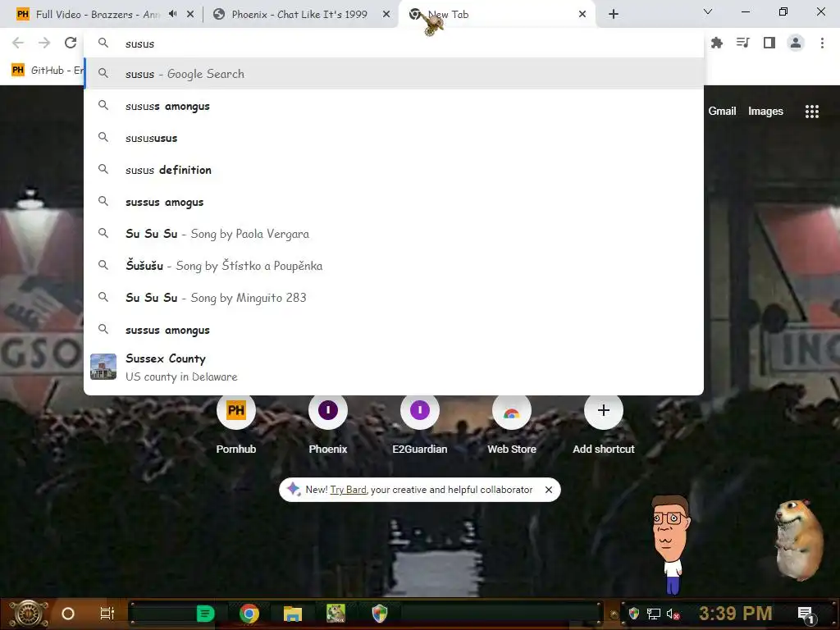Open the media controls icon in toolbar

tap(742, 43)
